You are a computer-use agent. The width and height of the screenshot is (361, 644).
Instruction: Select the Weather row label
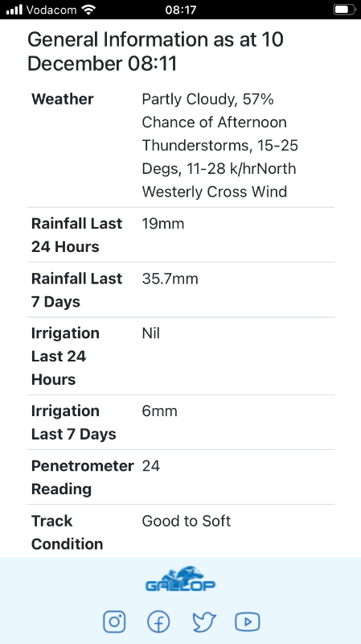63,99
